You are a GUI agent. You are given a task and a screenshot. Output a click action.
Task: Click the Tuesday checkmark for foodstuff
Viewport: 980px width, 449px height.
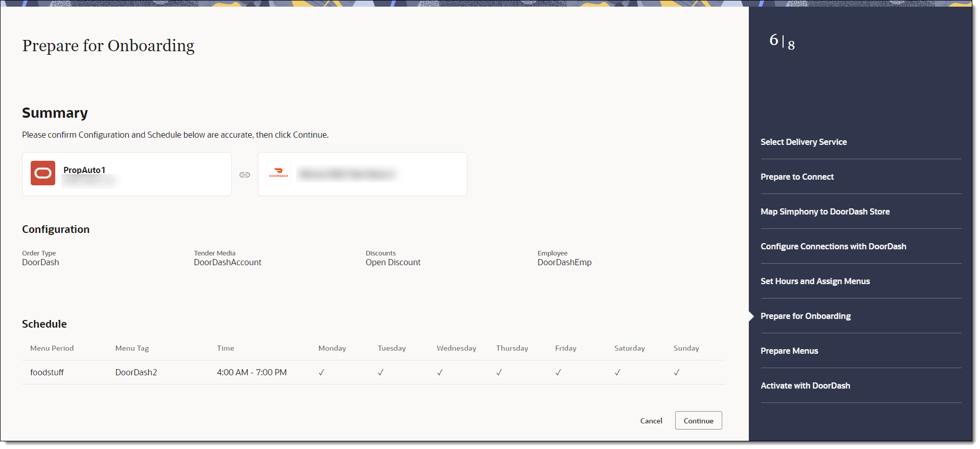[381, 373]
